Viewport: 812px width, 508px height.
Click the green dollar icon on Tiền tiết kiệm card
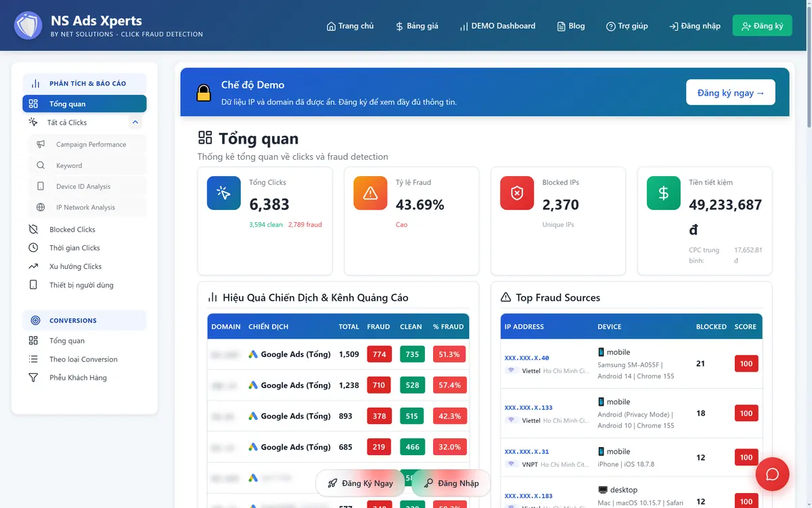664,193
